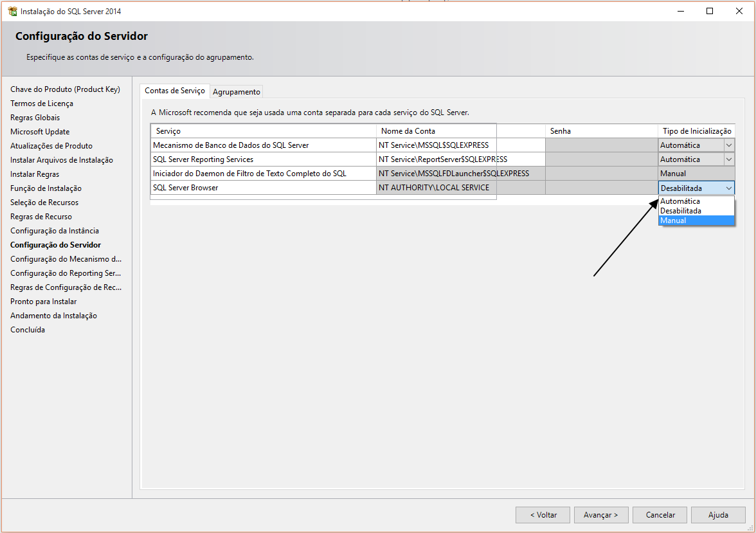Maximize the SQL Server installer window
Viewport: 756px width, 533px height.
pos(710,11)
